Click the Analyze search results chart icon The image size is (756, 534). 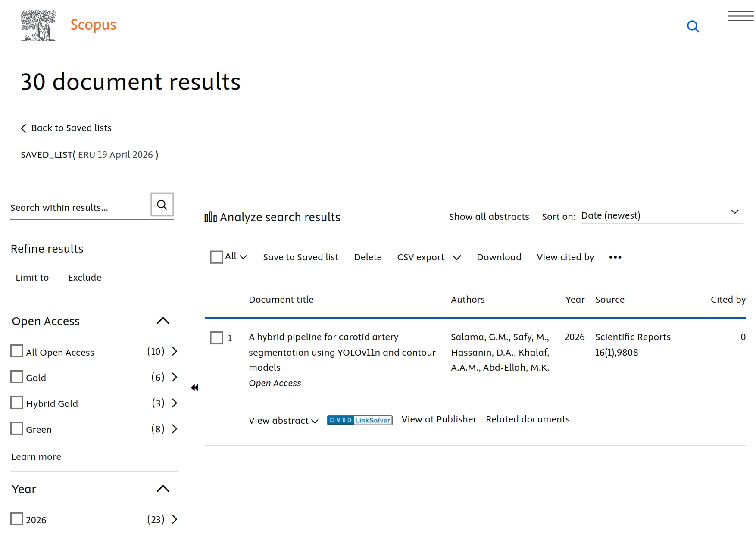tap(210, 217)
